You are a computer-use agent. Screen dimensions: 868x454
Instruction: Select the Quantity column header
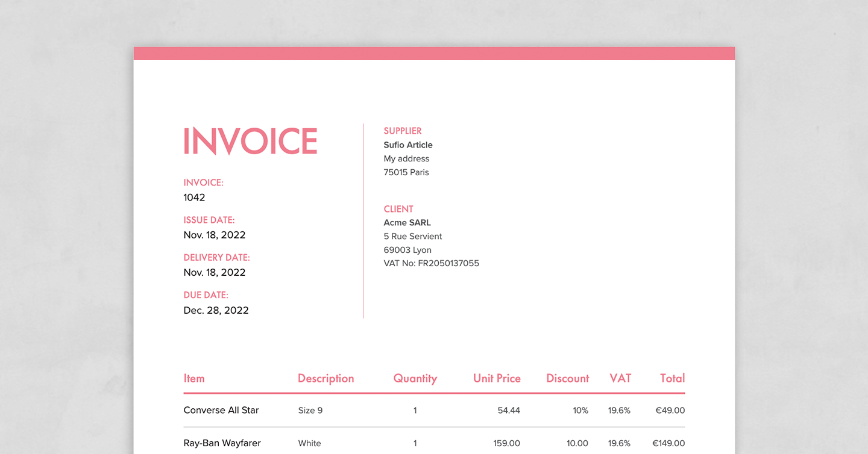coord(415,378)
